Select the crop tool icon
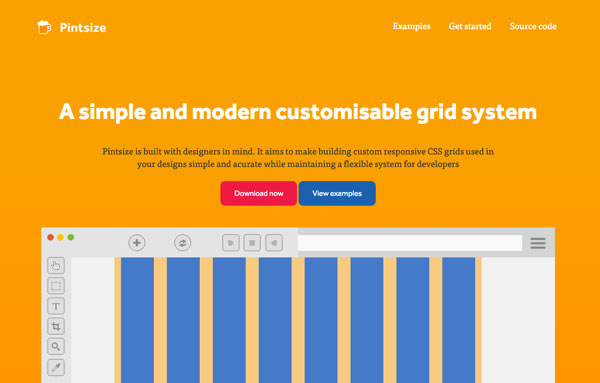 (x=56, y=326)
